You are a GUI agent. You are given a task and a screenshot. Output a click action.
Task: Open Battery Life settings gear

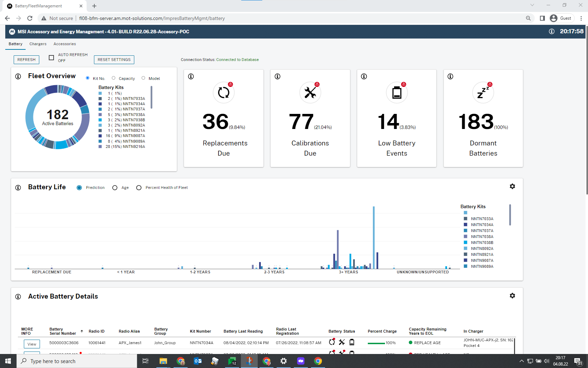click(512, 186)
